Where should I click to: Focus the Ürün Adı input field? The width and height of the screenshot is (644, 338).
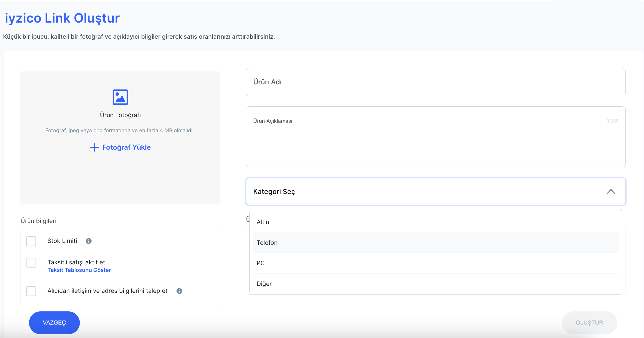435,82
